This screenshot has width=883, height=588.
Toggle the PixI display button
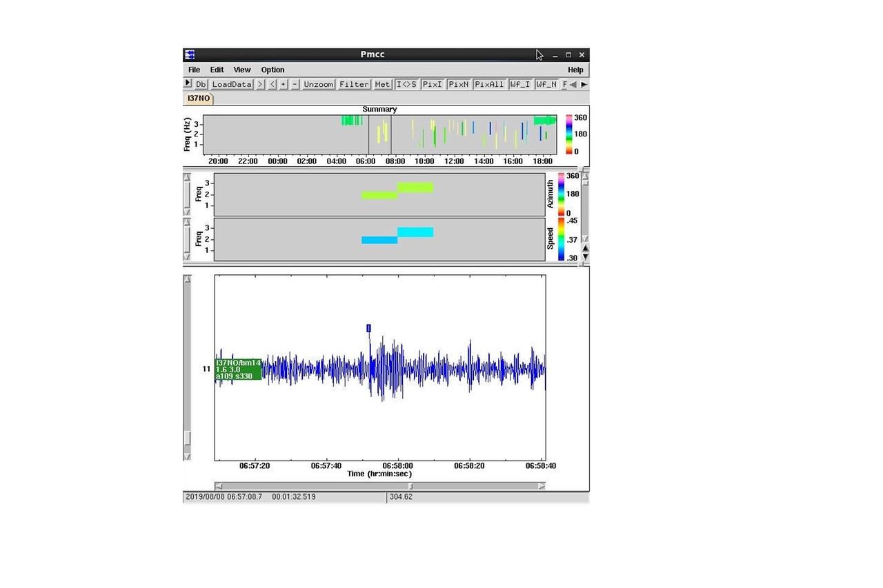point(433,84)
